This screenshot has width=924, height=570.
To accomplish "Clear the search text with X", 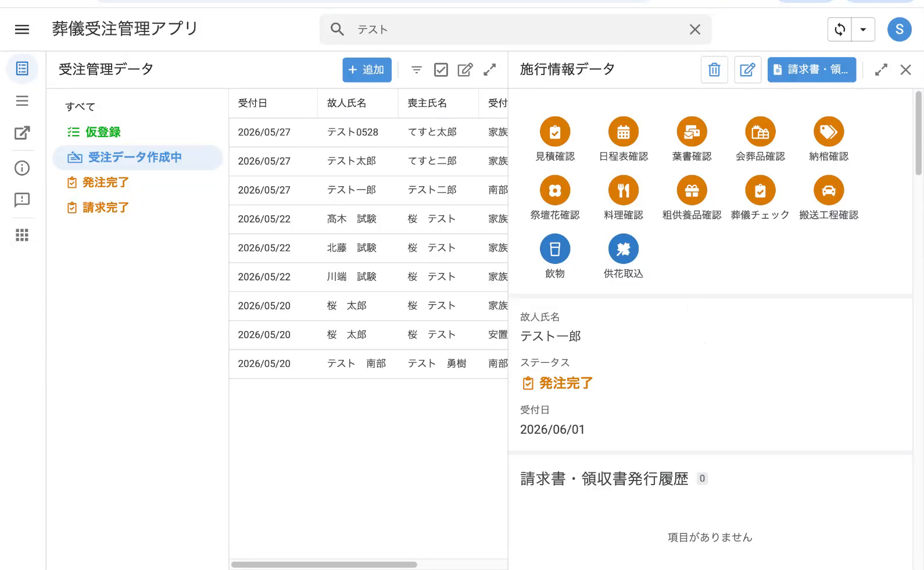I will [694, 29].
